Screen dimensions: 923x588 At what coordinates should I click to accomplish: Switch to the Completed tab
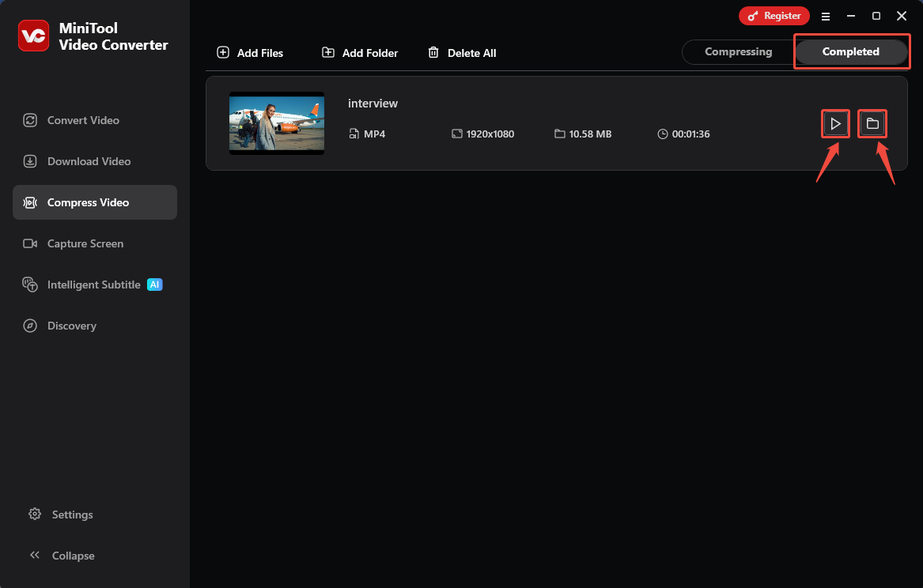click(x=851, y=51)
